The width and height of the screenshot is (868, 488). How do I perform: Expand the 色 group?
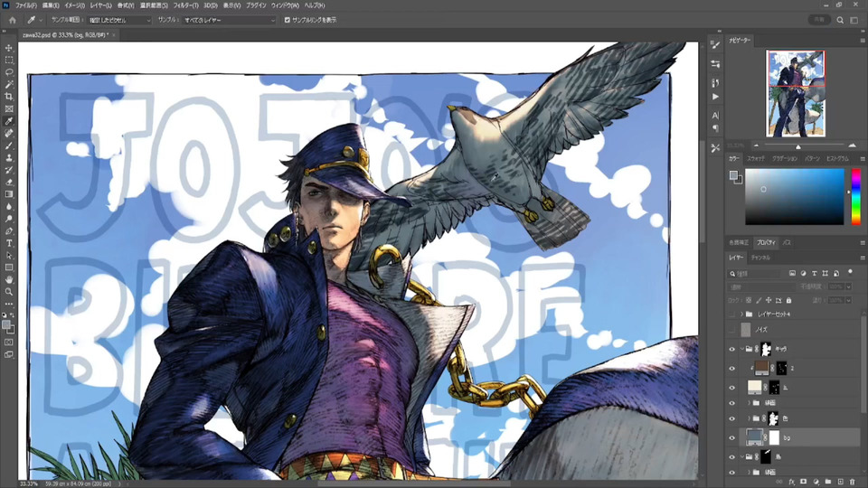pyautogui.click(x=749, y=418)
